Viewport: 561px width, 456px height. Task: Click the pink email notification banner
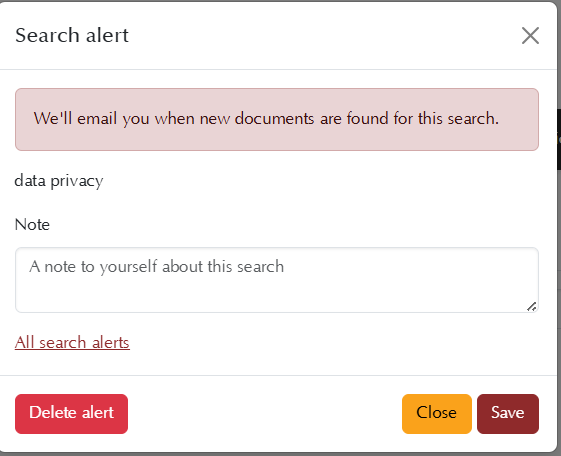pyautogui.click(x=277, y=119)
